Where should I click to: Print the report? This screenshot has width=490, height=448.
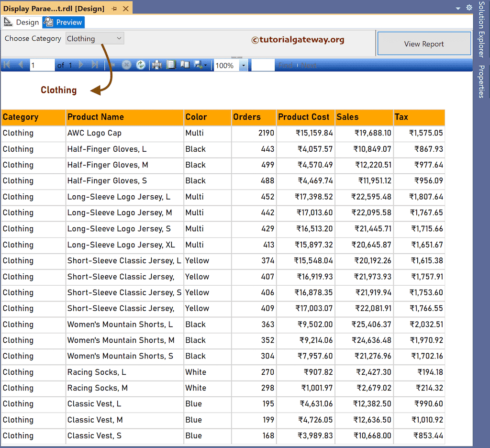157,65
